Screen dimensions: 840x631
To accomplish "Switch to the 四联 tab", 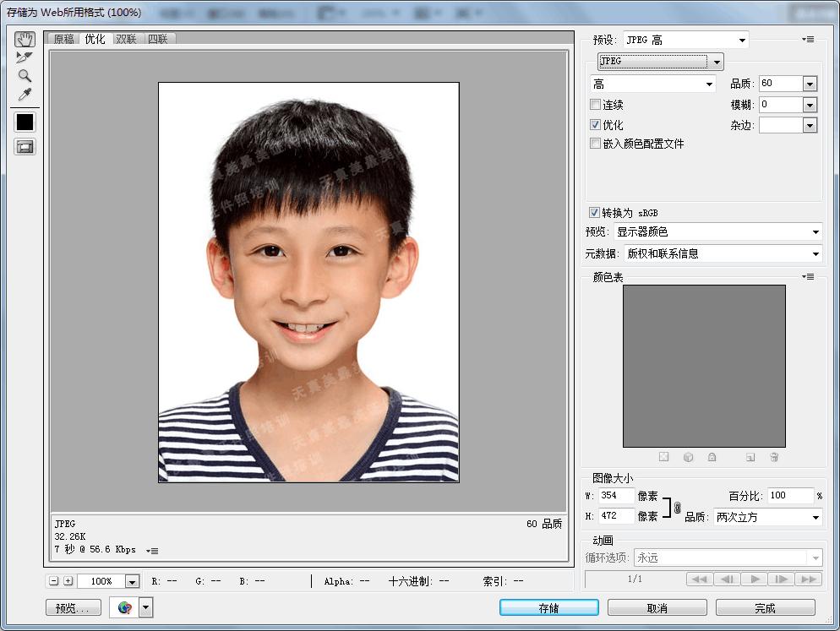I will coord(159,38).
